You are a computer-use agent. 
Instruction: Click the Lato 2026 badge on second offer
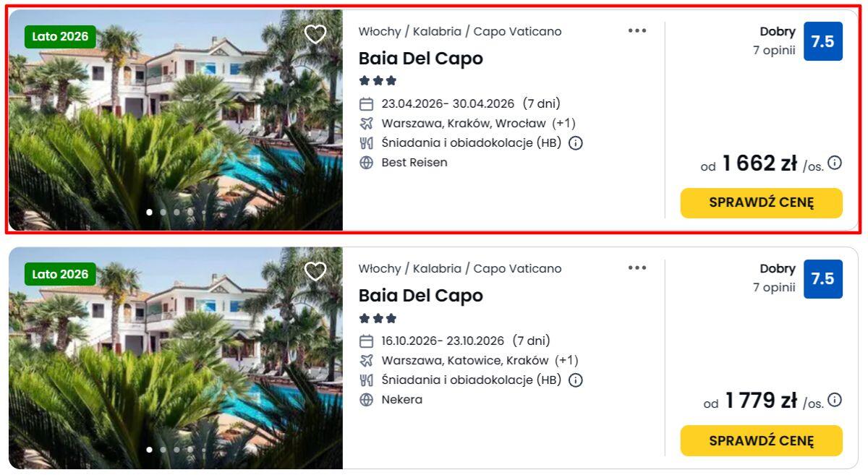pyautogui.click(x=60, y=274)
